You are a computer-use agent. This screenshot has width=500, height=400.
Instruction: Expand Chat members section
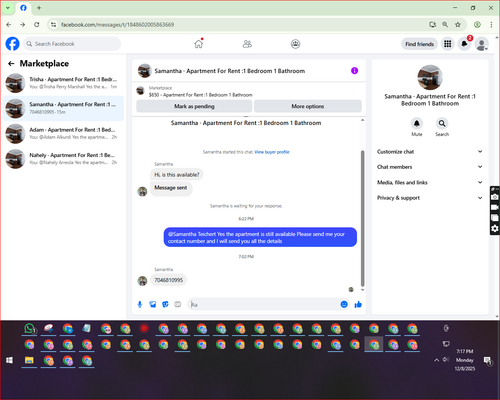[x=430, y=167]
